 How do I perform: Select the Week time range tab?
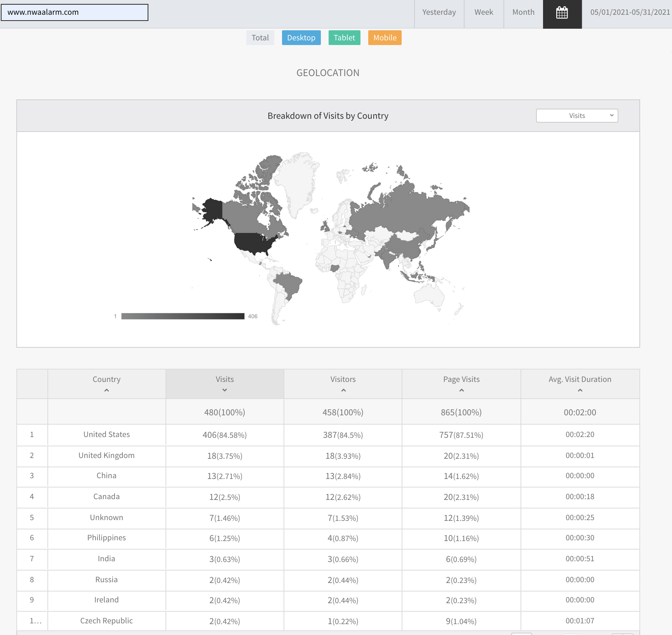pos(484,12)
